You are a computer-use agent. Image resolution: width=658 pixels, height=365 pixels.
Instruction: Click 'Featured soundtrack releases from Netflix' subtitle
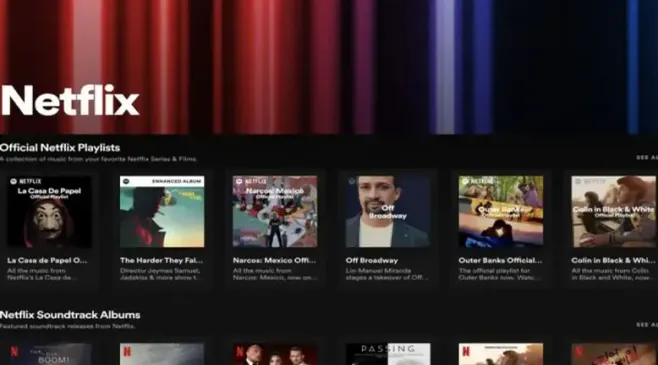coord(68,326)
